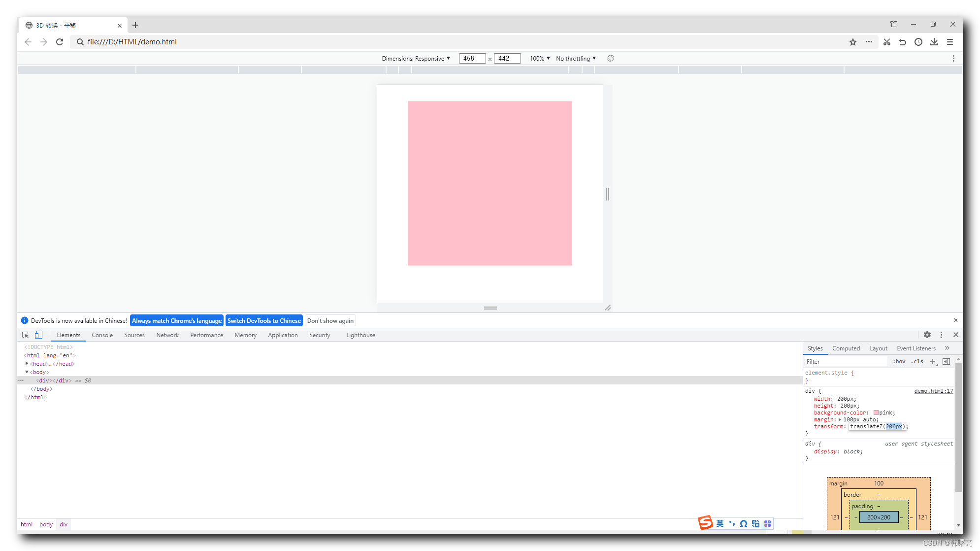Toggle the Sogou 英 language mode

(720, 523)
